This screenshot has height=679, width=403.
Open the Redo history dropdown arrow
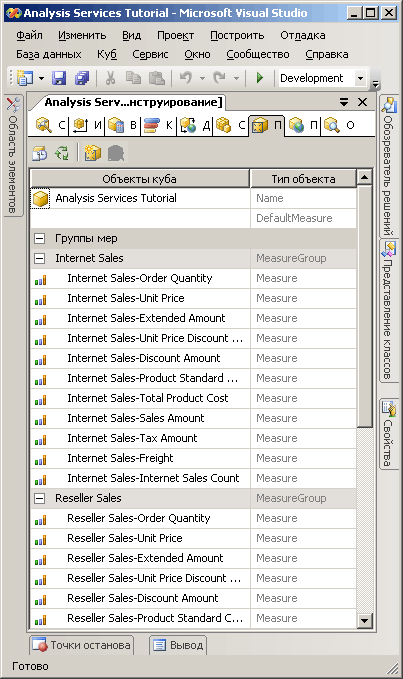click(x=236, y=78)
